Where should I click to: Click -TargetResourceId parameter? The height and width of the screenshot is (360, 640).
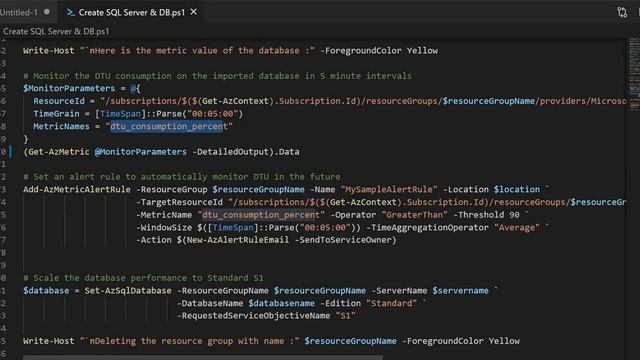[180, 202]
